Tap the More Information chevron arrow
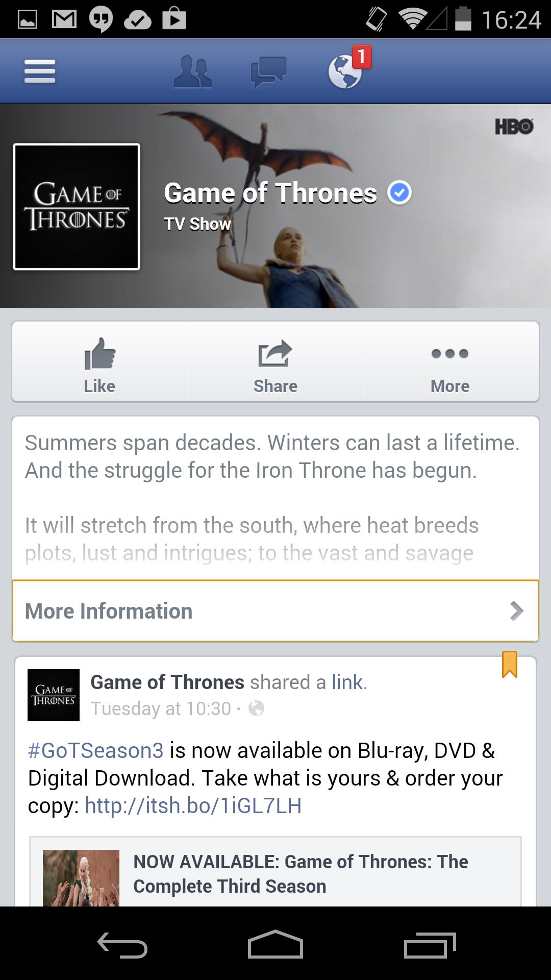 coord(517,610)
